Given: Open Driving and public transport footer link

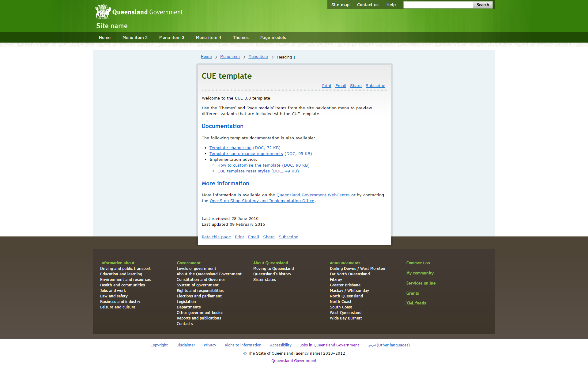Looking at the screenshot, I should point(125,269).
